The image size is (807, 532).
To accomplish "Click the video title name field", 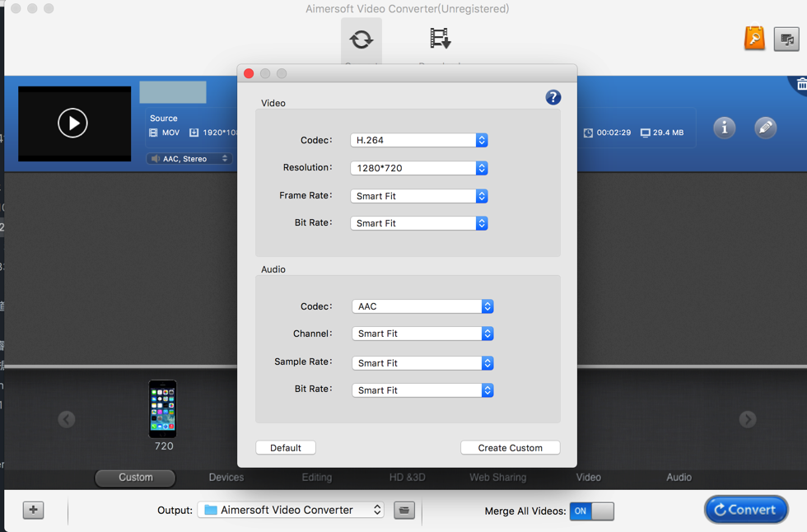I will click(x=173, y=92).
